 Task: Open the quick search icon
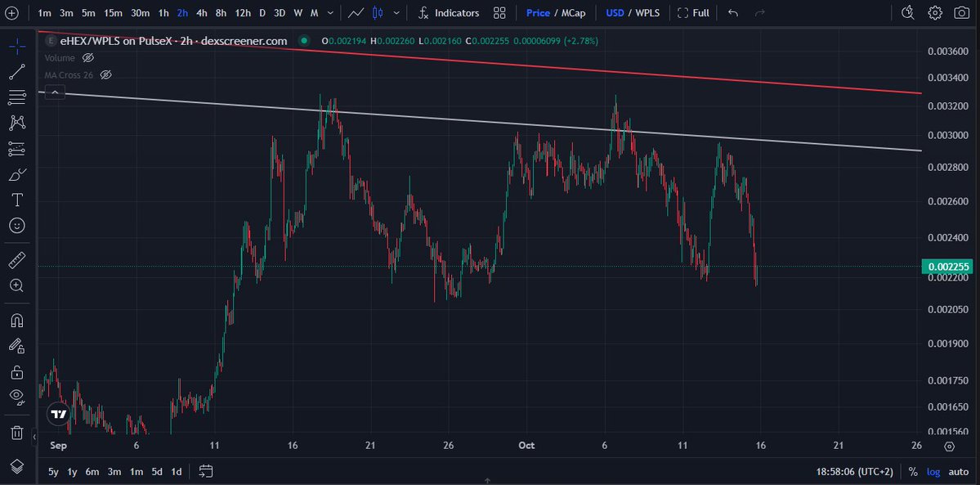[908, 12]
